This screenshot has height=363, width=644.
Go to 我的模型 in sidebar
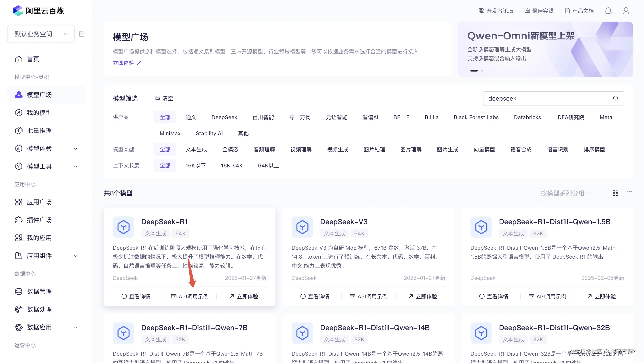(x=39, y=113)
